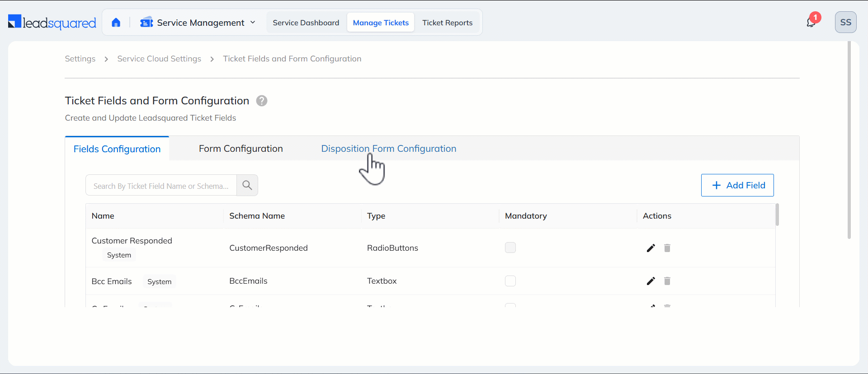Image resolution: width=868 pixels, height=374 pixels.
Task: Click the Schema Name column header
Action: tap(257, 216)
